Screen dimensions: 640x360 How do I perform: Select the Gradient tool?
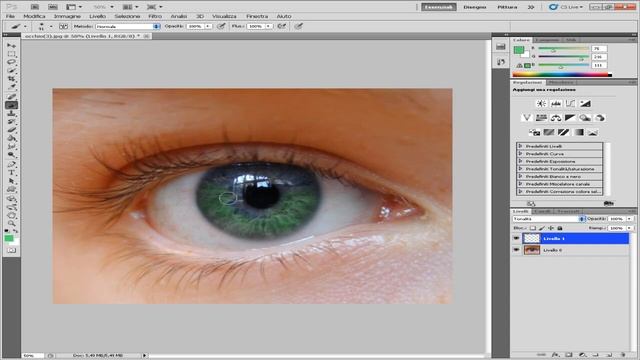[x=11, y=139]
